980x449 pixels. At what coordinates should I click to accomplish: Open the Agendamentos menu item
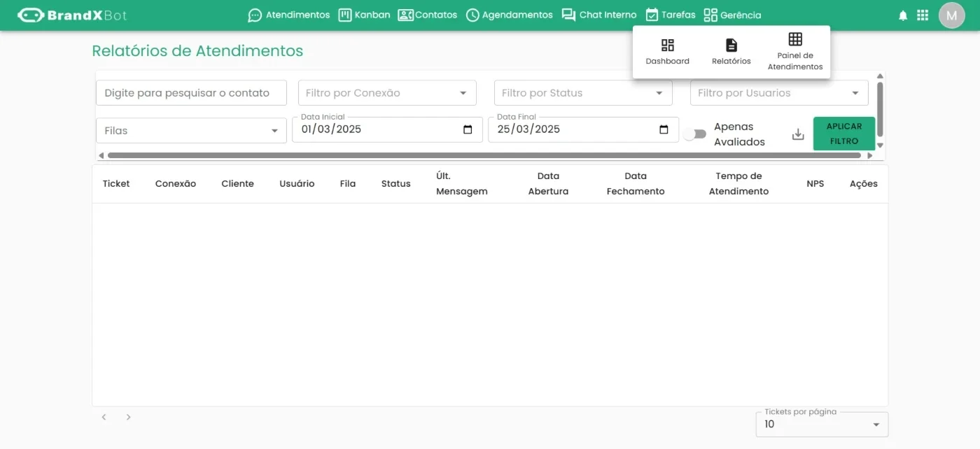click(x=509, y=15)
